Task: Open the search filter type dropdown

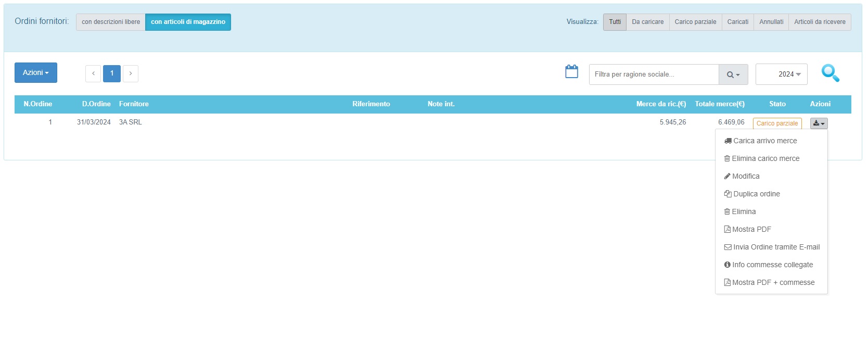Action: point(733,74)
